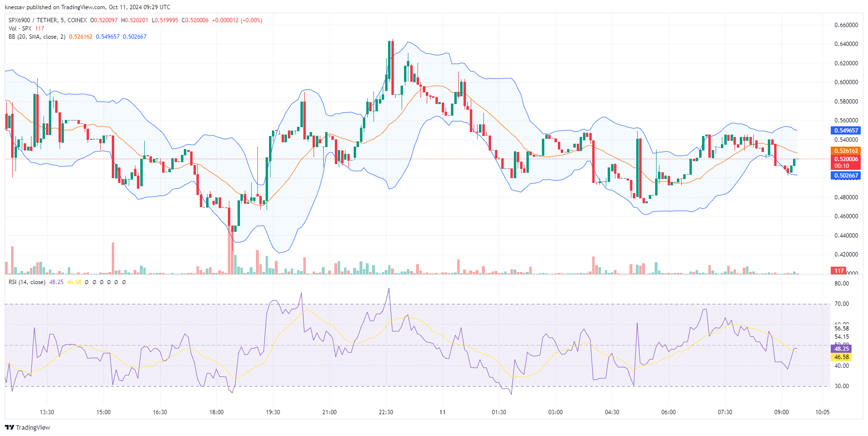
Task: Click the 10:05 time axis label
Action: 823,412
